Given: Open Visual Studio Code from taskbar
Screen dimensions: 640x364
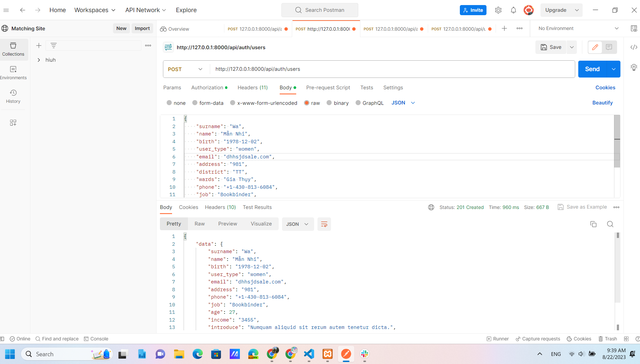Looking at the screenshot, I should click(309, 354).
